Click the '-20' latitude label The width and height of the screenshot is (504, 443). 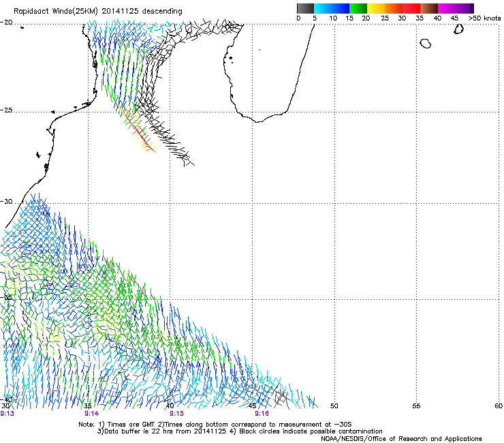click(6, 22)
